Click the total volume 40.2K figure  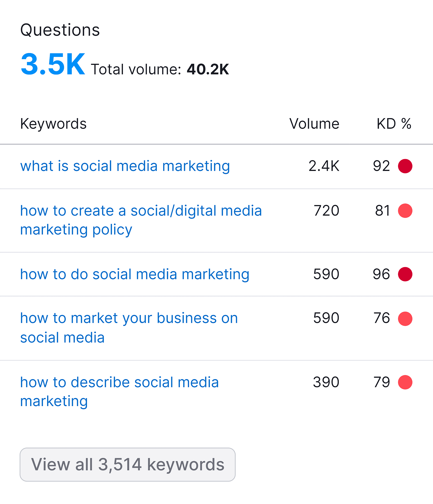tap(208, 69)
